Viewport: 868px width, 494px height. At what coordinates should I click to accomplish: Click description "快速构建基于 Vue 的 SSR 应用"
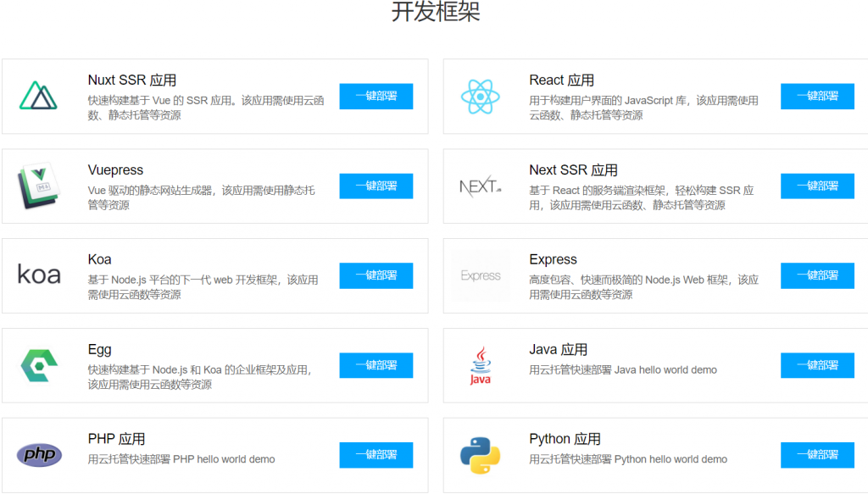point(159,101)
